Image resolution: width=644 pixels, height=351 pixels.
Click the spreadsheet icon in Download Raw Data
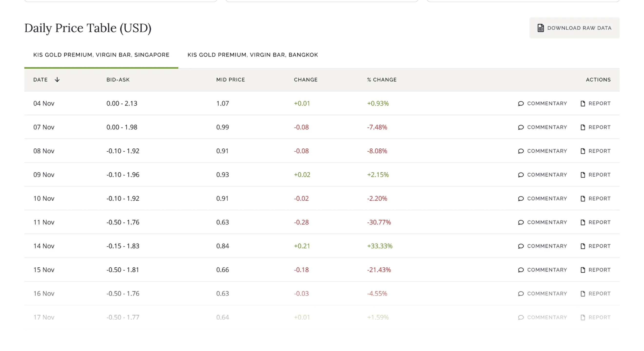tap(541, 28)
